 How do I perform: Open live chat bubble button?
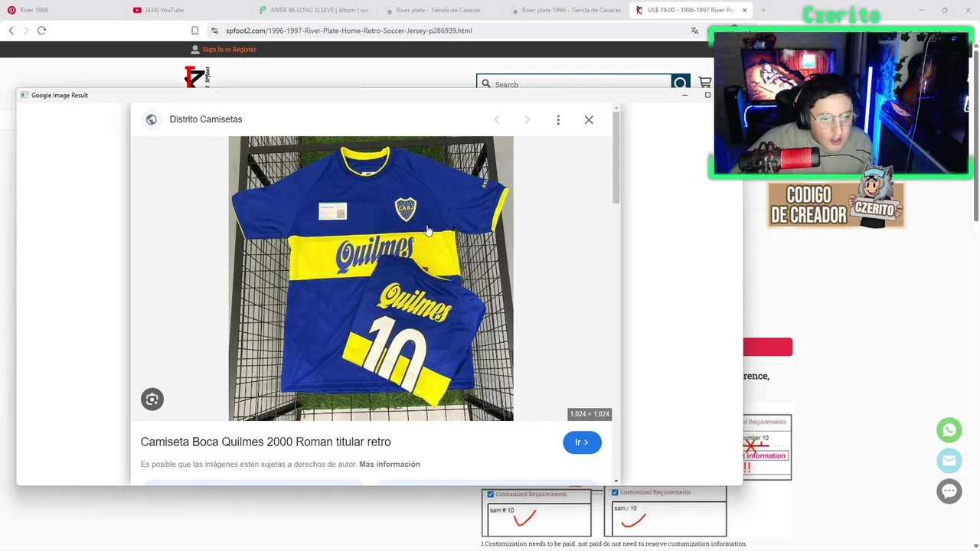[x=949, y=491]
